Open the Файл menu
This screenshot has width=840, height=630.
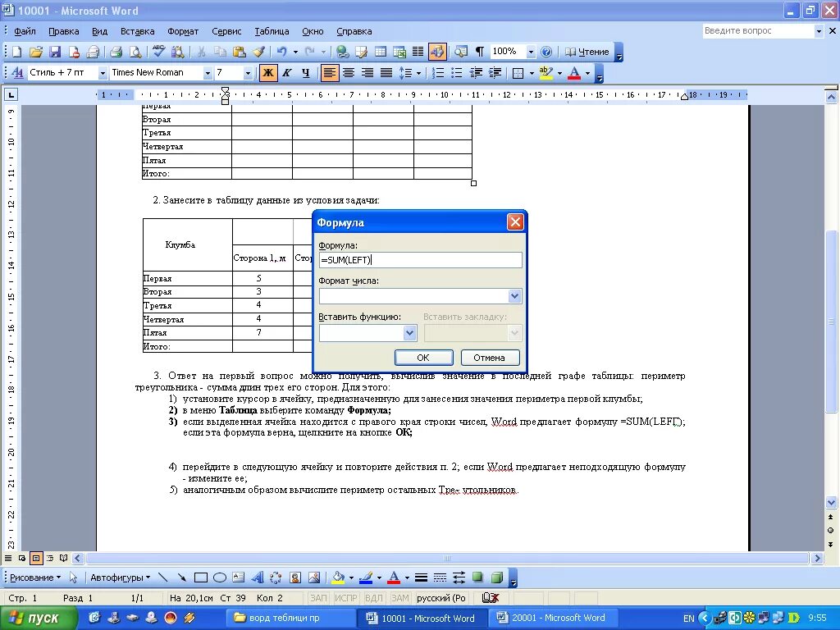(25, 31)
